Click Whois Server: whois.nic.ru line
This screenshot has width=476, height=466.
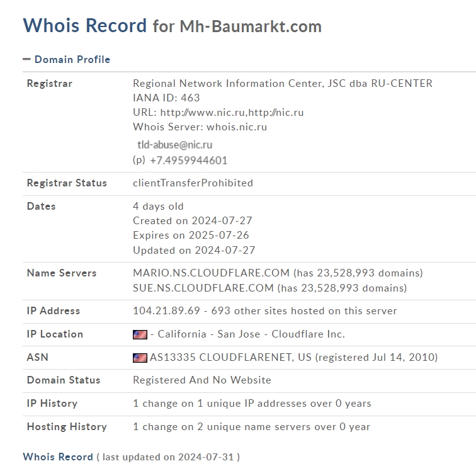tap(200, 127)
